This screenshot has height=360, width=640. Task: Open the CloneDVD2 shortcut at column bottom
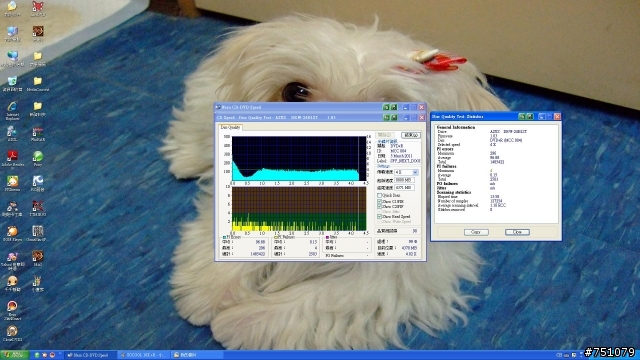click(12, 333)
